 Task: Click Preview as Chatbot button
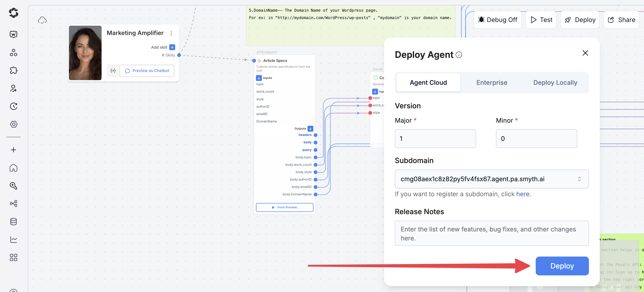pos(147,71)
